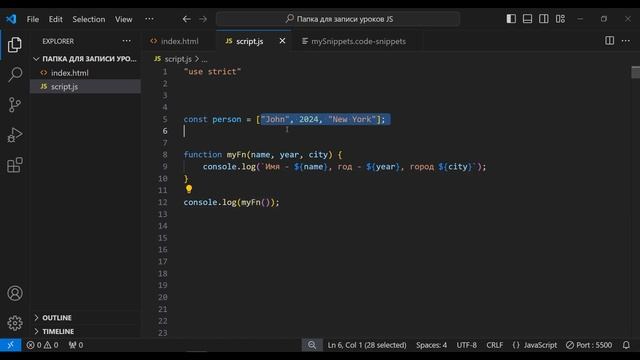Toggle the primary side bar layout icon
640x360 pixels.
[x=511, y=19]
